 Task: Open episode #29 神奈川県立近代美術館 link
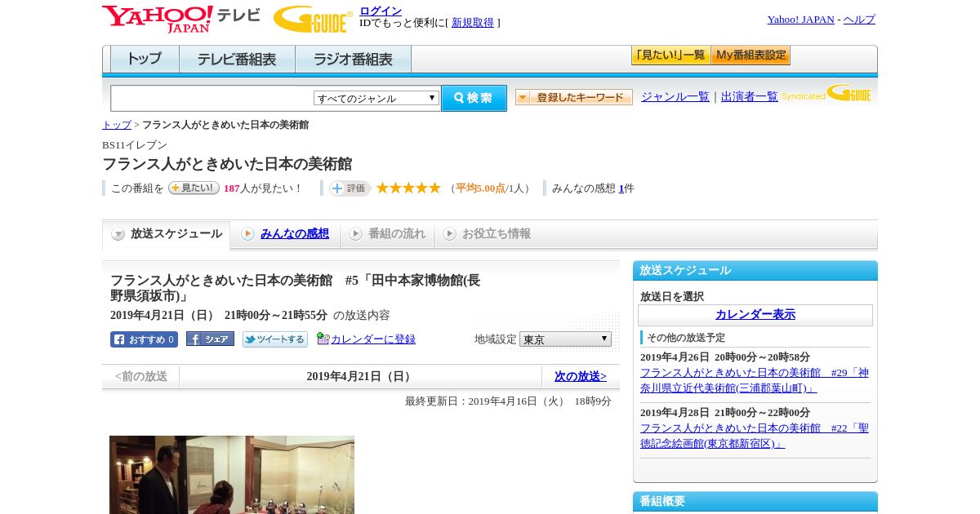point(755,380)
